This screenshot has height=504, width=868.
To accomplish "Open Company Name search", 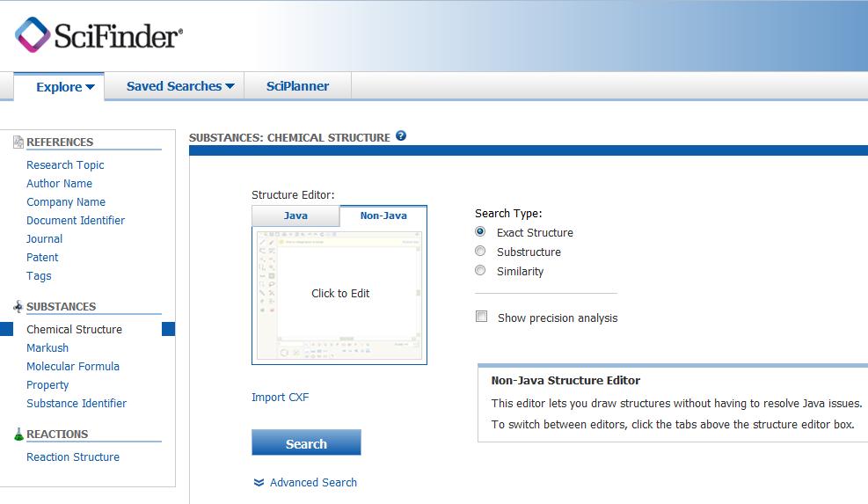I will pos(66,202).
